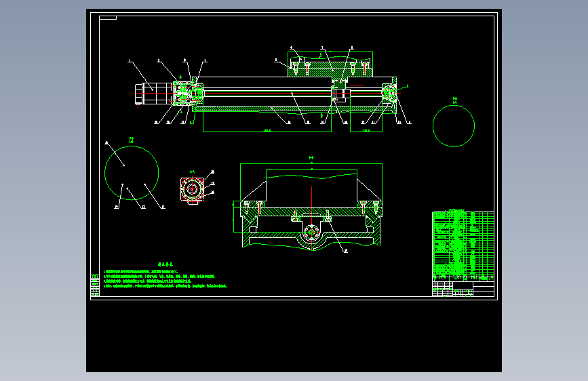Select the end bearing support of the screw

click(x=389, y=92)
